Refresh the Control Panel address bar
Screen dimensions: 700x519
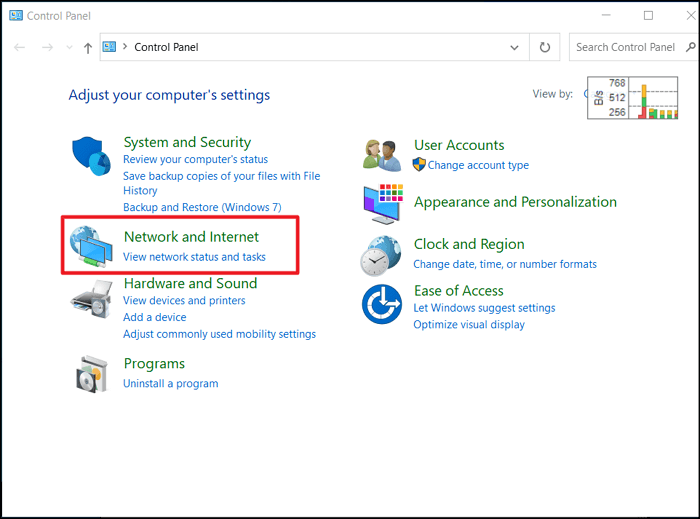[x=545, y=47]
